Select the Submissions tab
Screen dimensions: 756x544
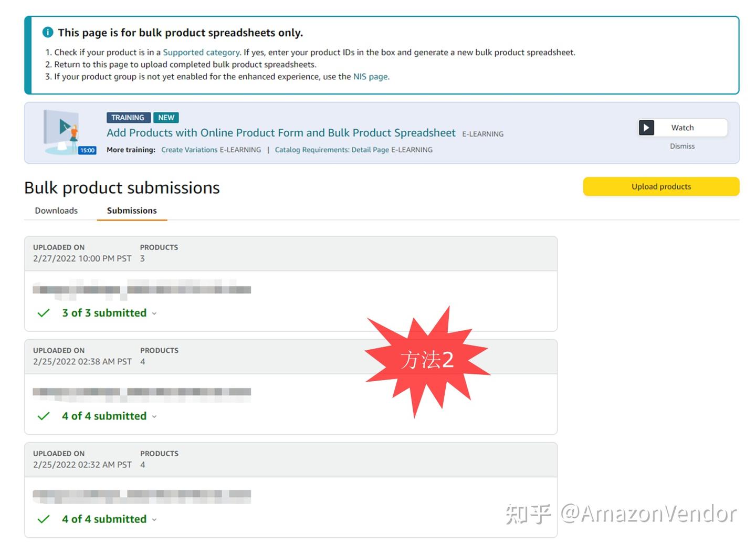click(131, 211)
